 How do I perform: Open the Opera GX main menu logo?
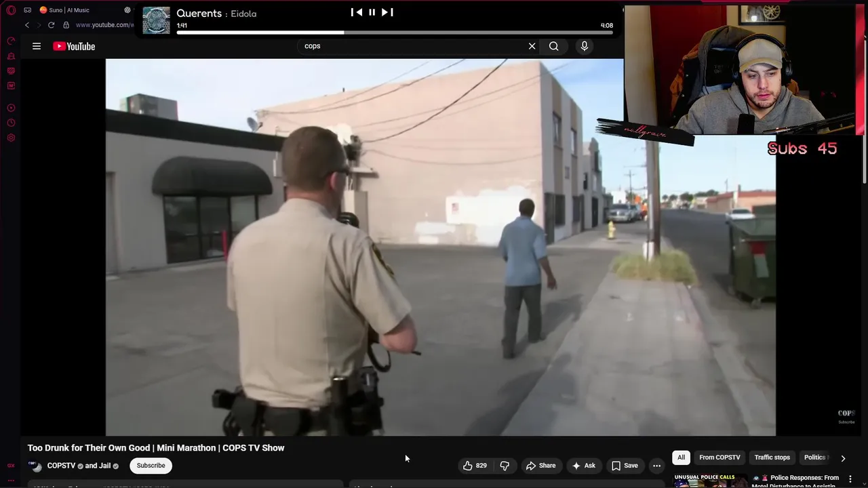pyautogui.click(x=11, y=10)
